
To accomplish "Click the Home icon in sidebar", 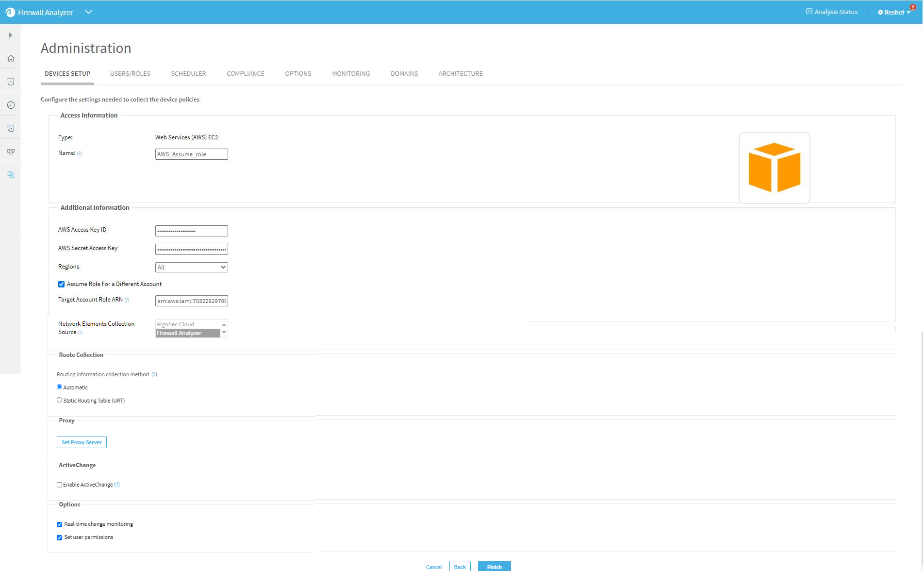I will pos(11,59).
